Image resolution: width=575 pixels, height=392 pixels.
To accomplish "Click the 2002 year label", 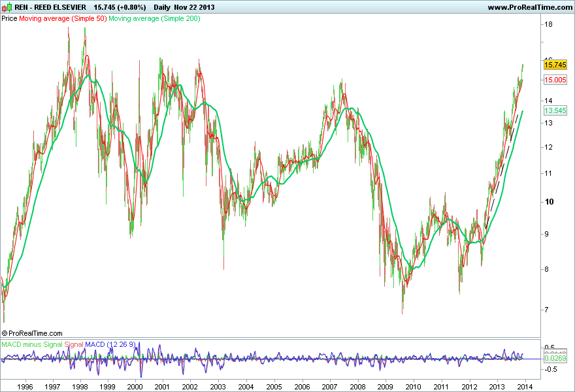I will pos(190,387).
